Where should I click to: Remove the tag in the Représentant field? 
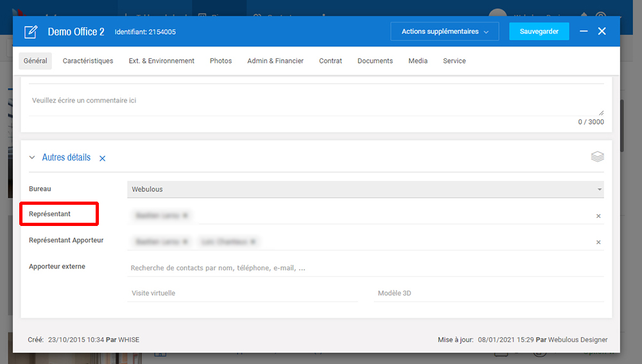tap(185, 215)
